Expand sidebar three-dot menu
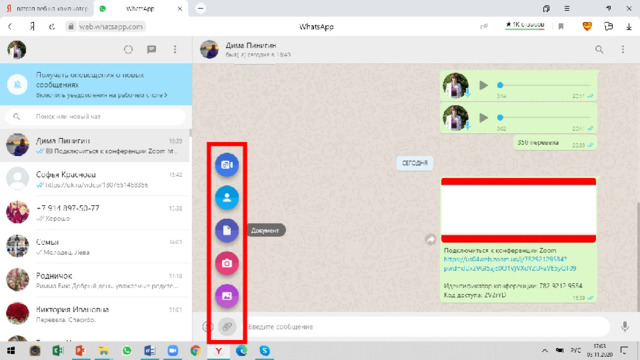 click(175, 49)
